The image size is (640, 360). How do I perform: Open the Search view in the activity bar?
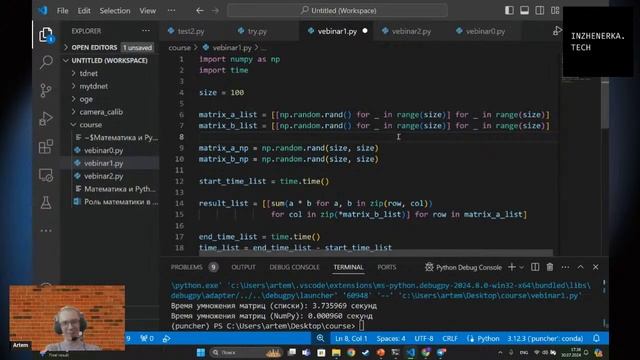click(46, 62)
